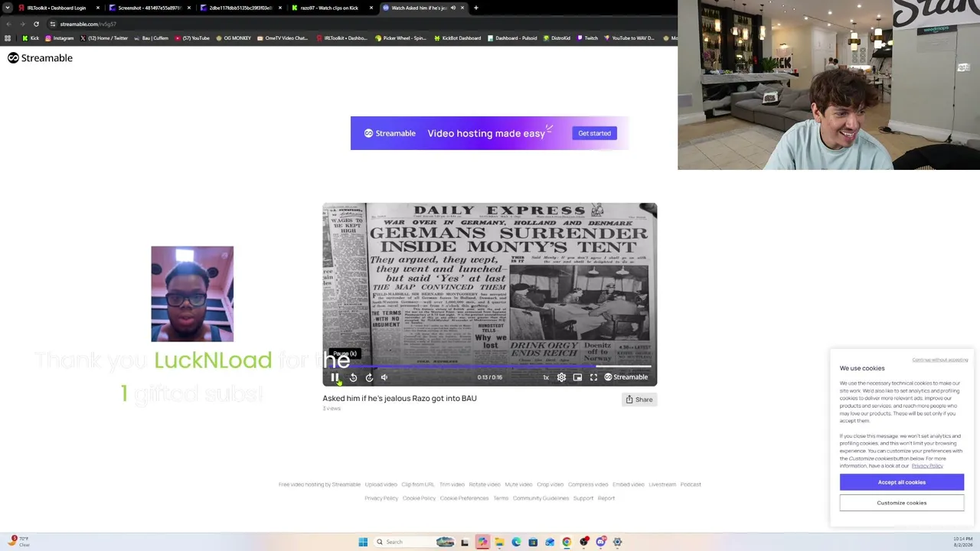
Task: Open the DistroKid bookmark
Action: [557, 38]
